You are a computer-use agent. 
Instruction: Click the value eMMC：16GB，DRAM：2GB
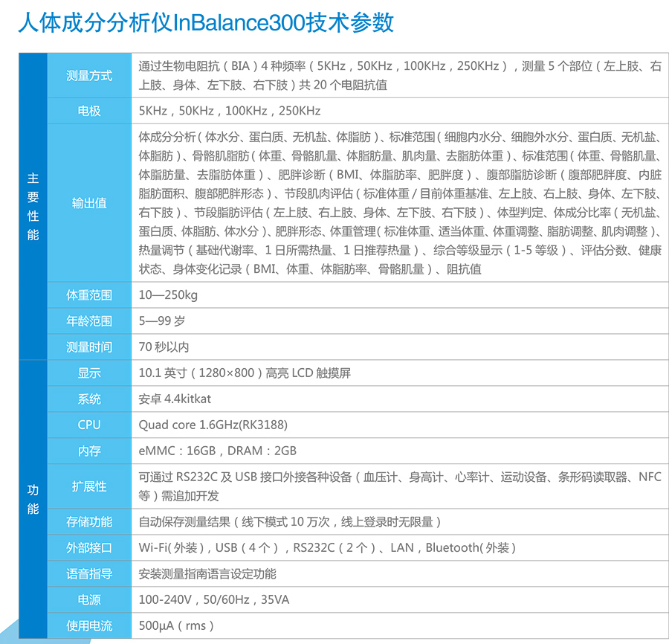pos(218,451)
